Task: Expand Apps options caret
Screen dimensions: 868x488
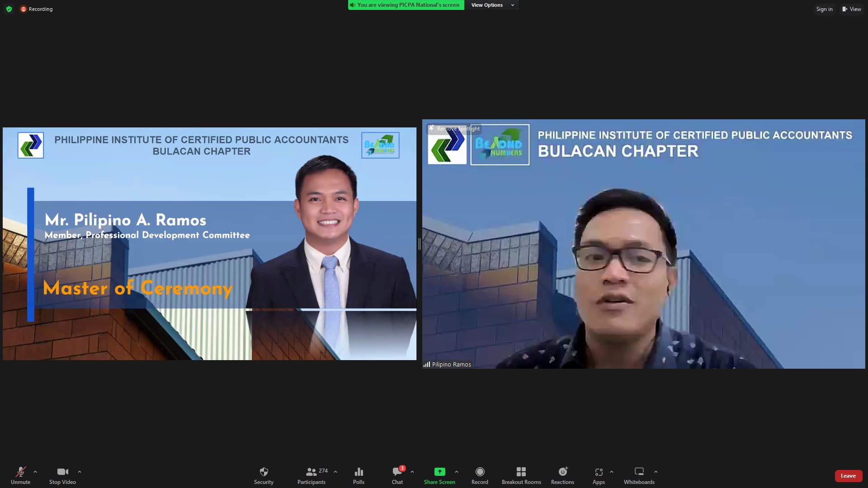Action: [x=612, y=472]
